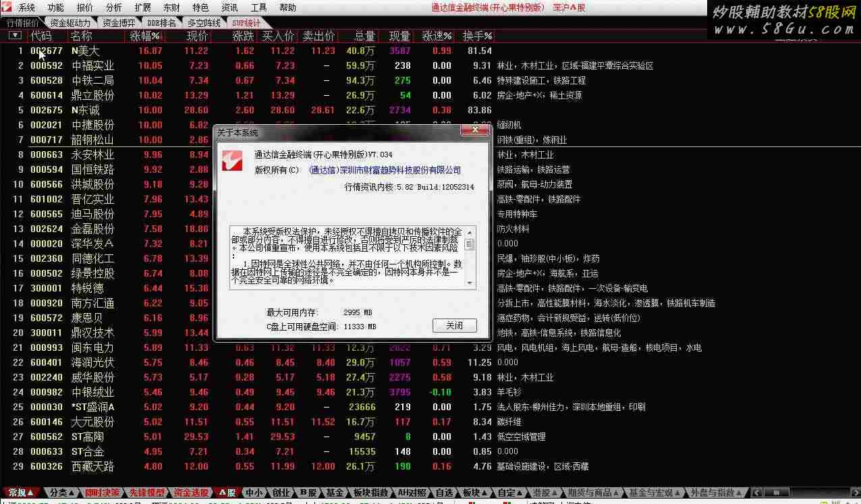Expand the 外盘与指数 bottom tab

[x=718, y=493]
